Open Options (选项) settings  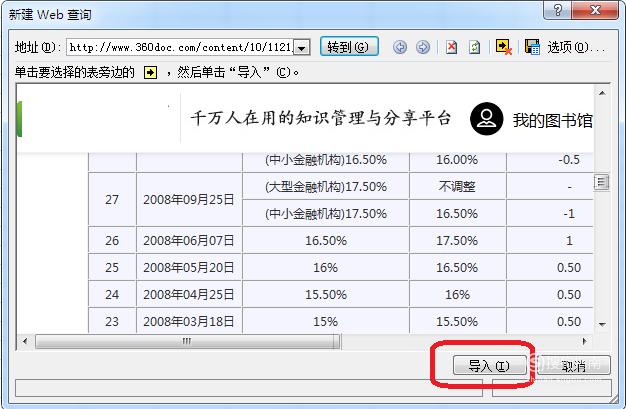coord(576,48)
